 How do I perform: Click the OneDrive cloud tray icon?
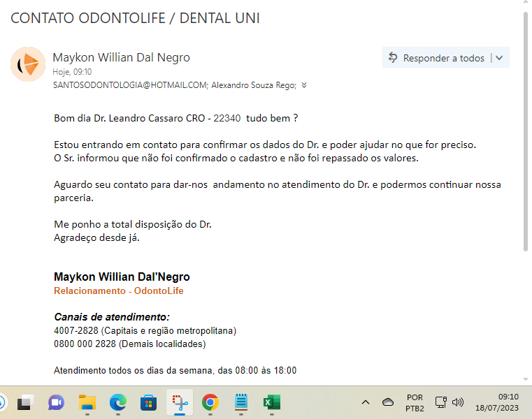point(388,402)
